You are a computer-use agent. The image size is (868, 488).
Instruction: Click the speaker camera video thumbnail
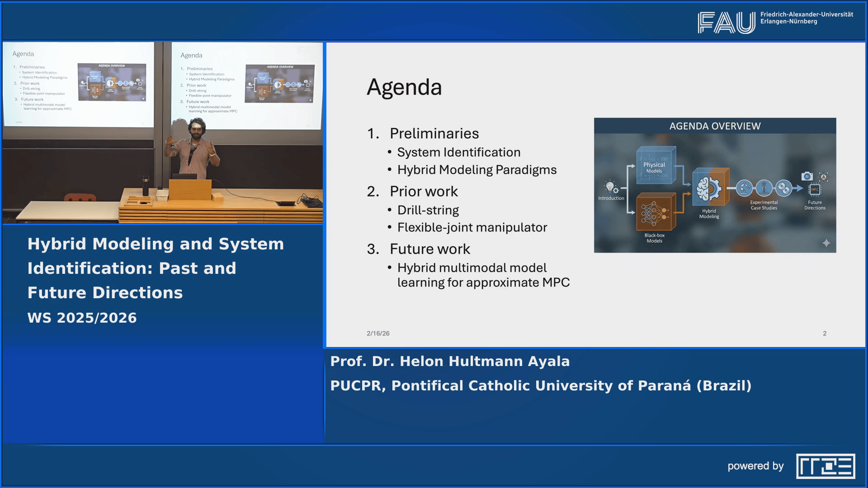click(163, 133)
